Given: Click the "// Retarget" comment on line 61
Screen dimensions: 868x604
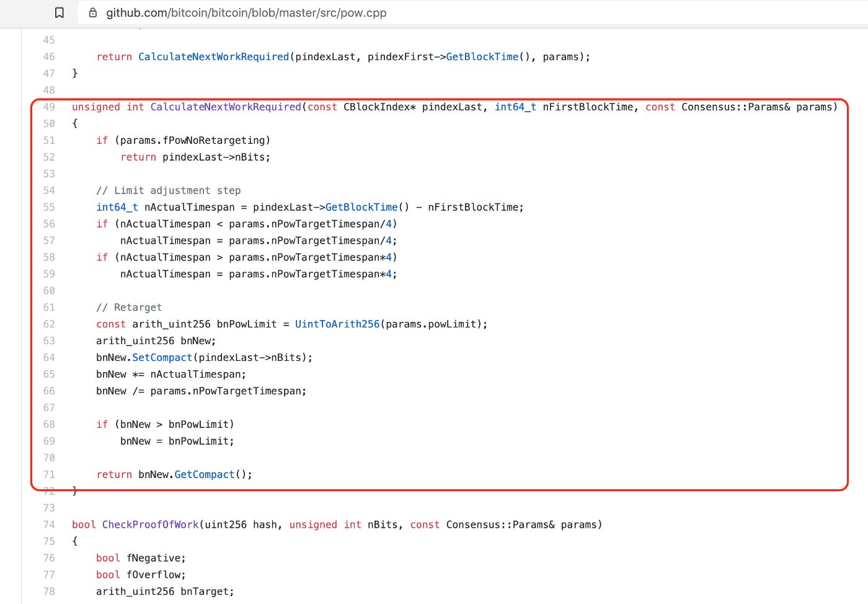Looking at the screenshot, I should 129,307.
